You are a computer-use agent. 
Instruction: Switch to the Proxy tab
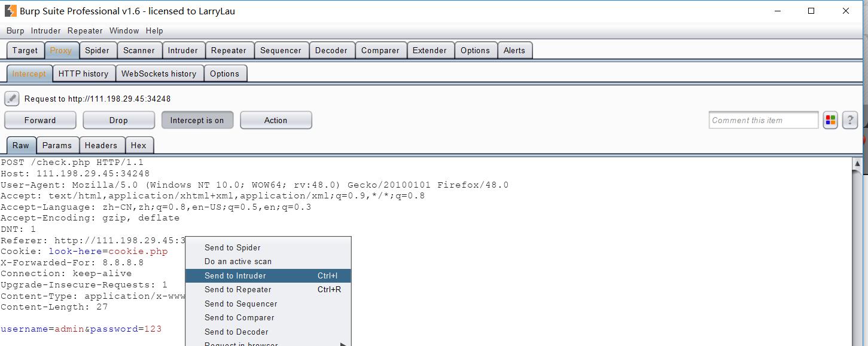coord(60,50)
